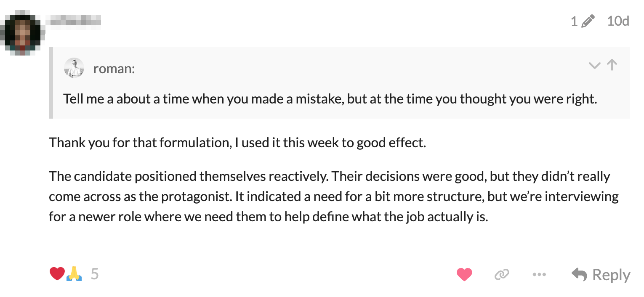The image size is (644, 297).
Task: Show more actions with the ellipsis icon
Action: (539, 275)
